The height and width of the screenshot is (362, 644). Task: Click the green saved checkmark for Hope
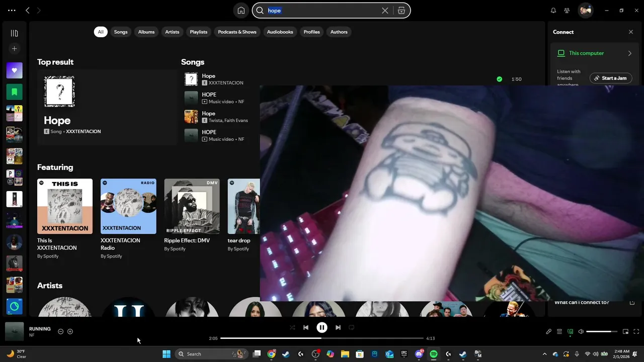[499, 79]
